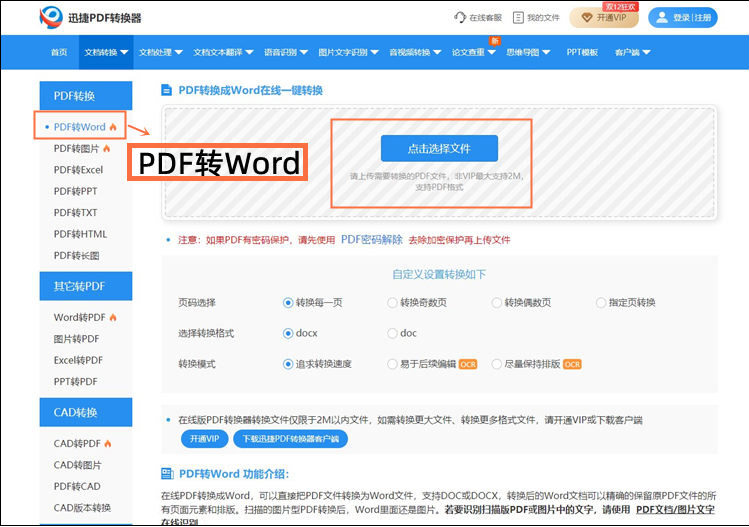Select the 转换奇数页 radio button

(392, 302)
